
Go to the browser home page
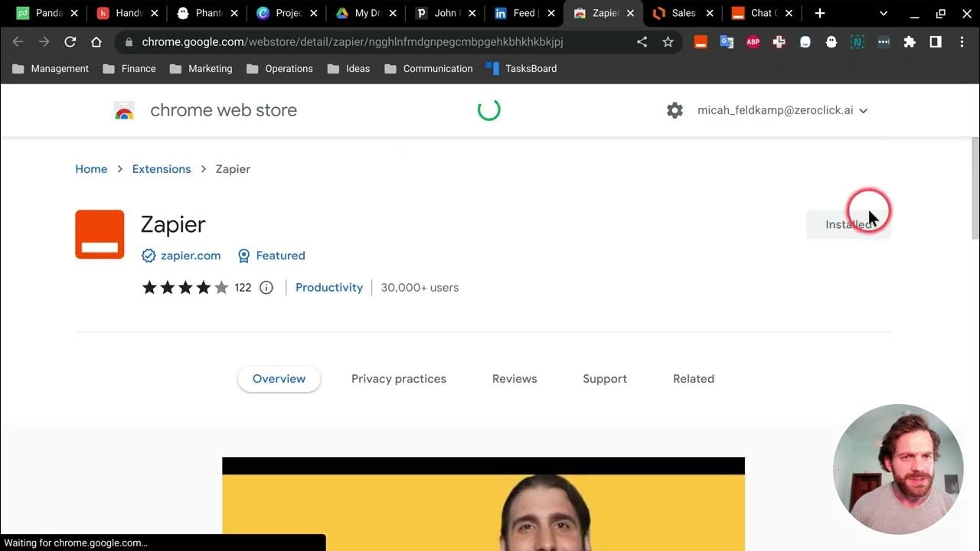coord(96,42)
